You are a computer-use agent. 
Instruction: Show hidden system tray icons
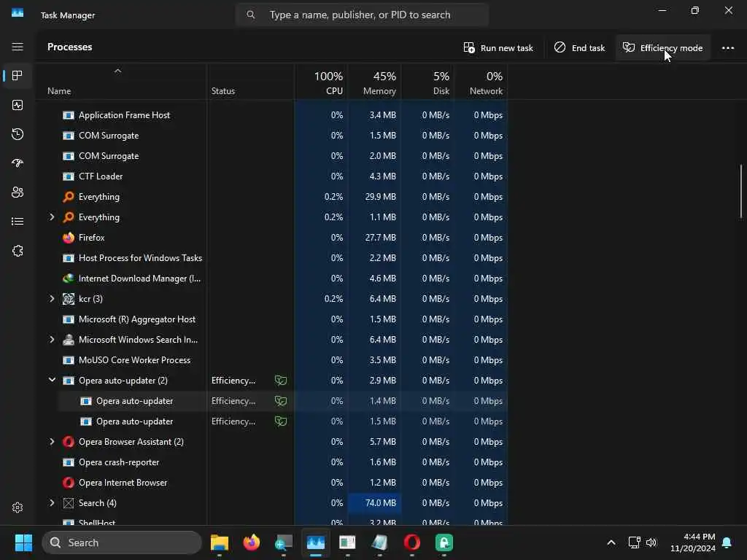point(611,542)
